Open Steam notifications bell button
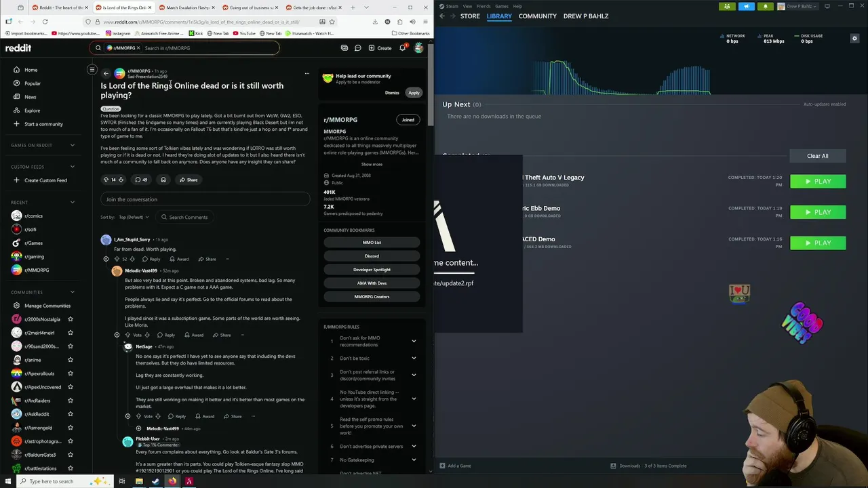The height and width of the screenshot is (488, 868). [x=765, y=7]
